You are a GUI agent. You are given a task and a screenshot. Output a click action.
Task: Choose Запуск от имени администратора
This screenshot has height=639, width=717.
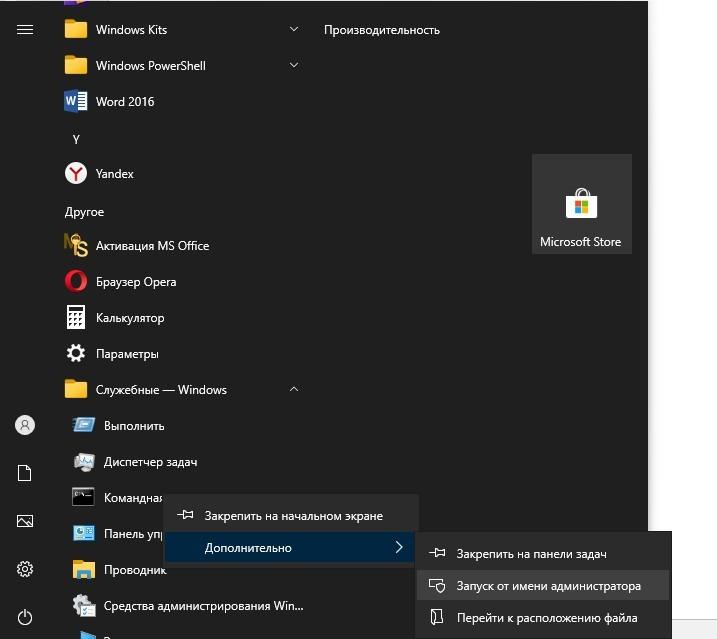543,585
